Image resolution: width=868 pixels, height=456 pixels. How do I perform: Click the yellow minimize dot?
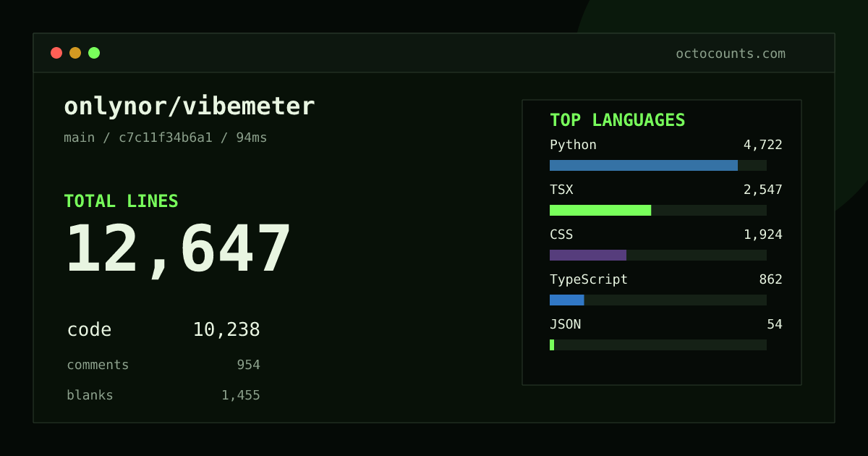tap(75, 53)
